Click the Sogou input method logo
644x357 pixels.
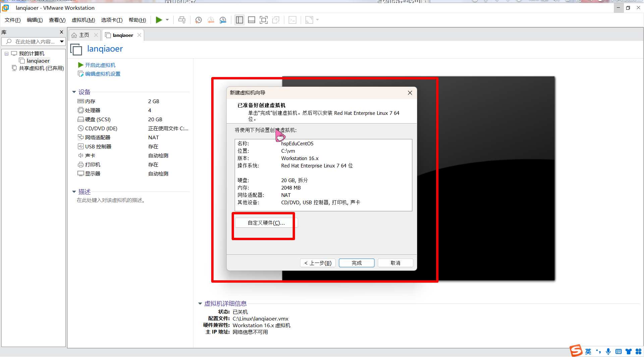pyautogui.click(x=576, y=351)
